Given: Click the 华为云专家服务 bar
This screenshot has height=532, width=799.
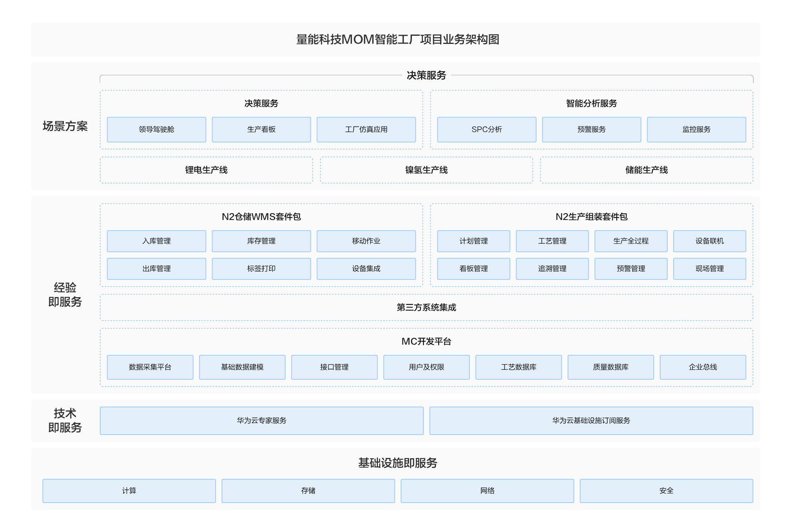Looking at the screenshot, I should (261, 421).
